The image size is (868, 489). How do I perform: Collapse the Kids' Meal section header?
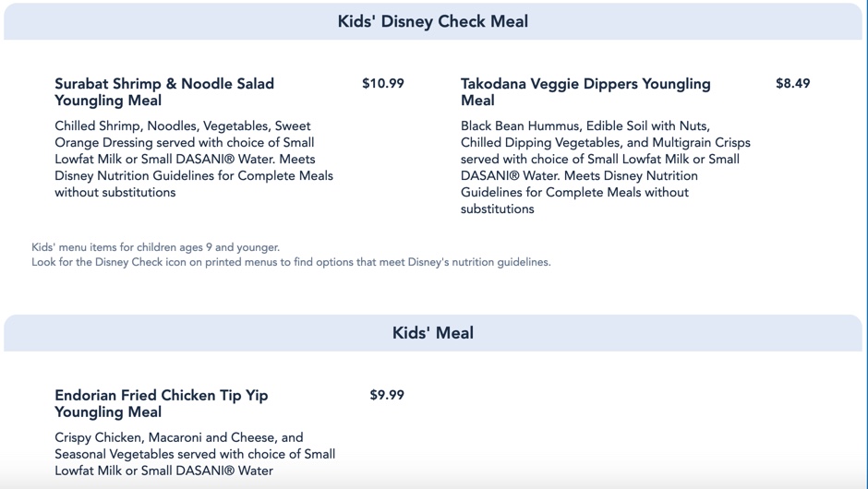coord(432,333)
